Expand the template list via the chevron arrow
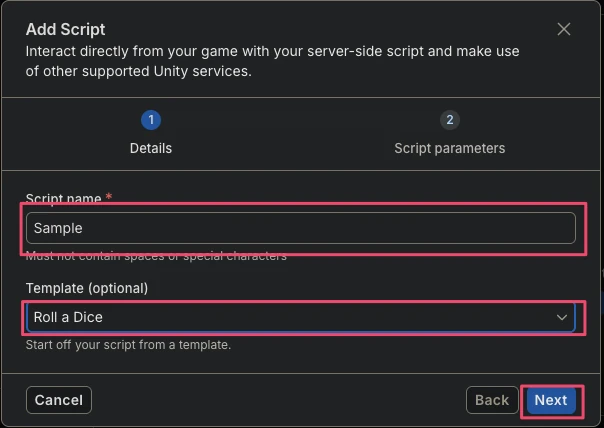This screenshot has width=604, height=428. [x=562, y=317]
